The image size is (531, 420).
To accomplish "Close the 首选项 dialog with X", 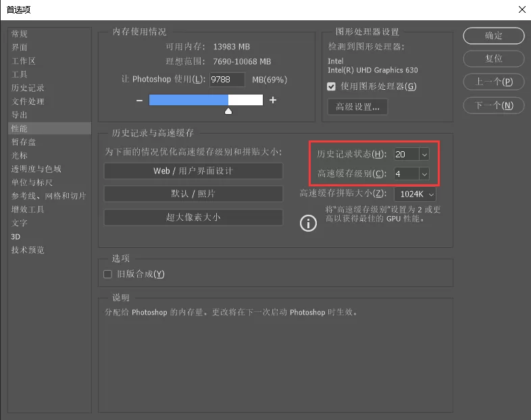I will pyautogui.click(x=522, y=9).
